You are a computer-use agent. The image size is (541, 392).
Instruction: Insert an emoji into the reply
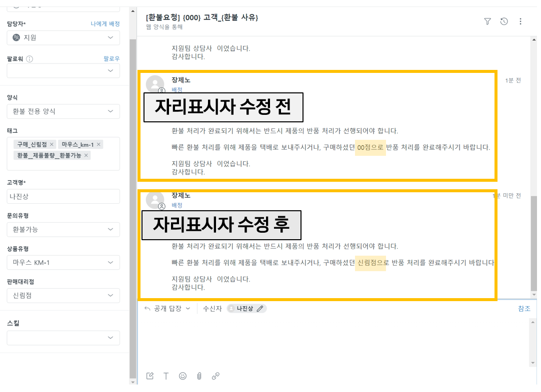[x=182, y=376]
